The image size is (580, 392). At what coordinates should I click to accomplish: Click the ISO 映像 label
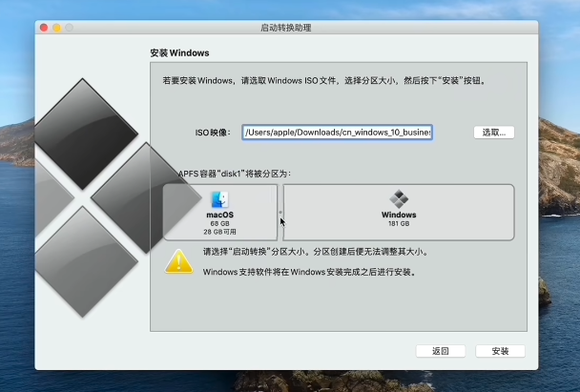[x=211, y=133]
